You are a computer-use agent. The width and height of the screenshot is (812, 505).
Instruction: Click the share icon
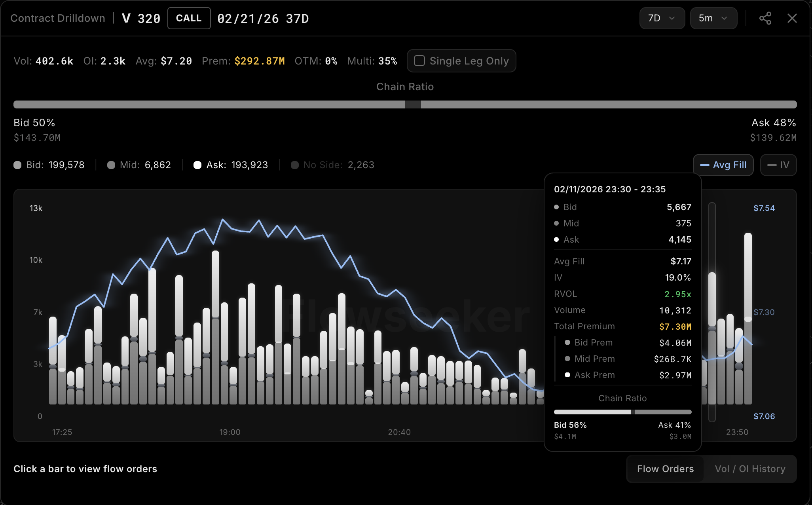[x=765, y=18]
